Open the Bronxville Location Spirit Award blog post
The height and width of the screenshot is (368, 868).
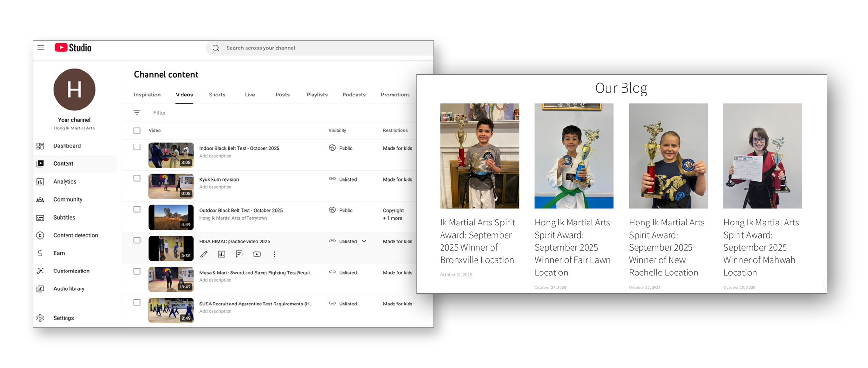coord(477,241)
